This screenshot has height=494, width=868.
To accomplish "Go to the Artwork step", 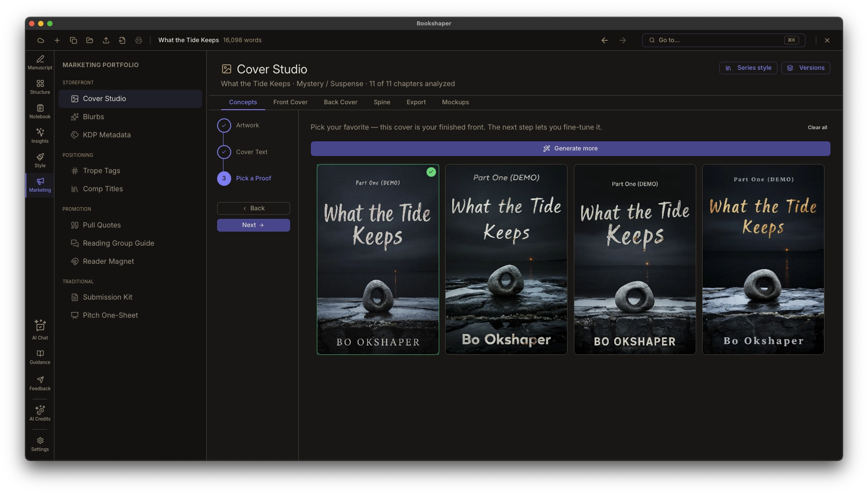I will point(238,126).
